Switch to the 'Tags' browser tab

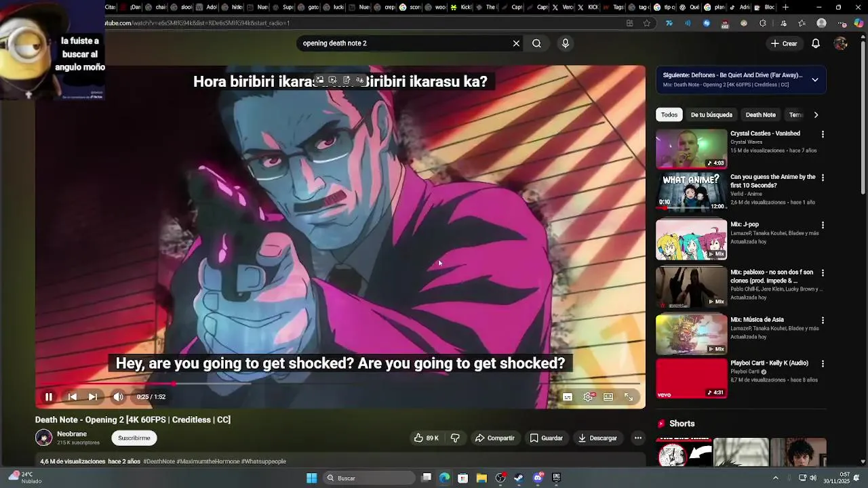(613, 7)
